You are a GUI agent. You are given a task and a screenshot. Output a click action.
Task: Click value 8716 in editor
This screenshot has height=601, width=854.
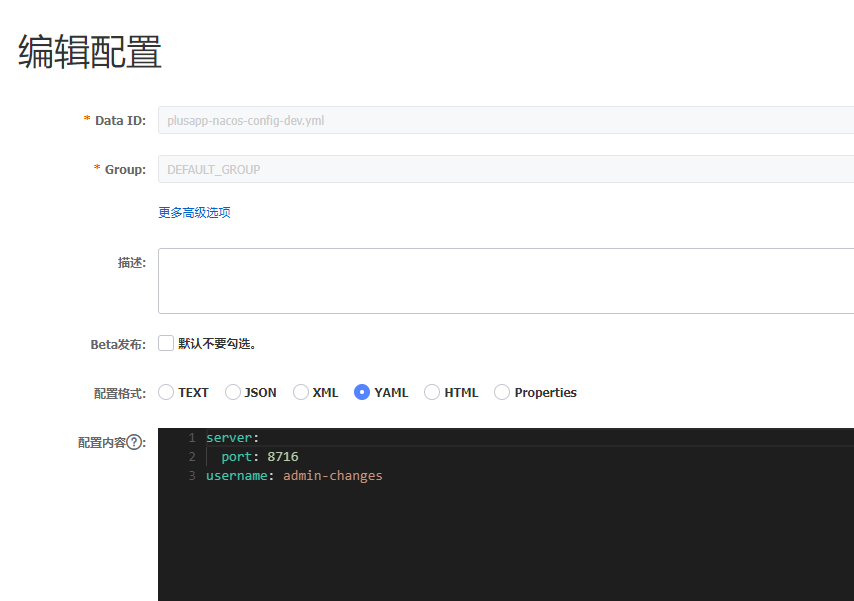[x=283, y=457]
